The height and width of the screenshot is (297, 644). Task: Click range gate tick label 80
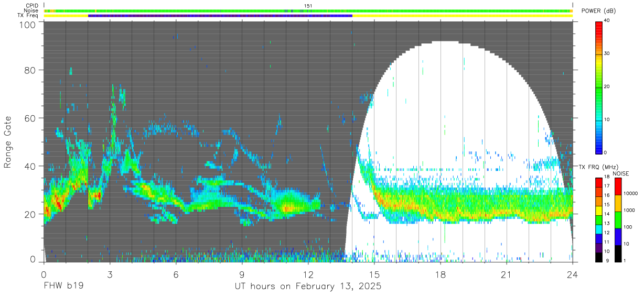[x=30, y=70]
